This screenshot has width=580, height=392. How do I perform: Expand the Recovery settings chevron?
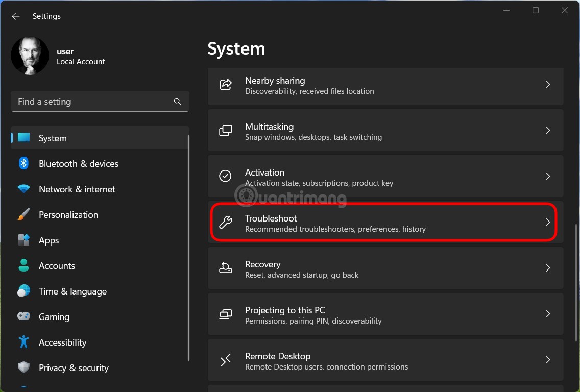click(x=548, y=268)
